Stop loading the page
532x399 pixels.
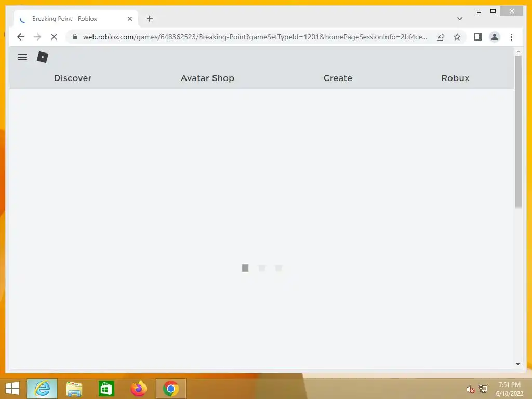click(54, 37)
